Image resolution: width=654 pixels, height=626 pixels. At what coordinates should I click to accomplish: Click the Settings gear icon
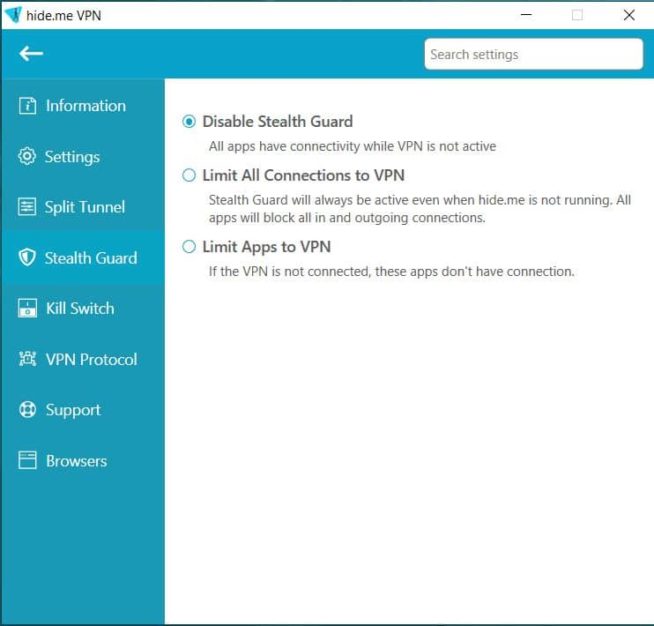point(27,156)
